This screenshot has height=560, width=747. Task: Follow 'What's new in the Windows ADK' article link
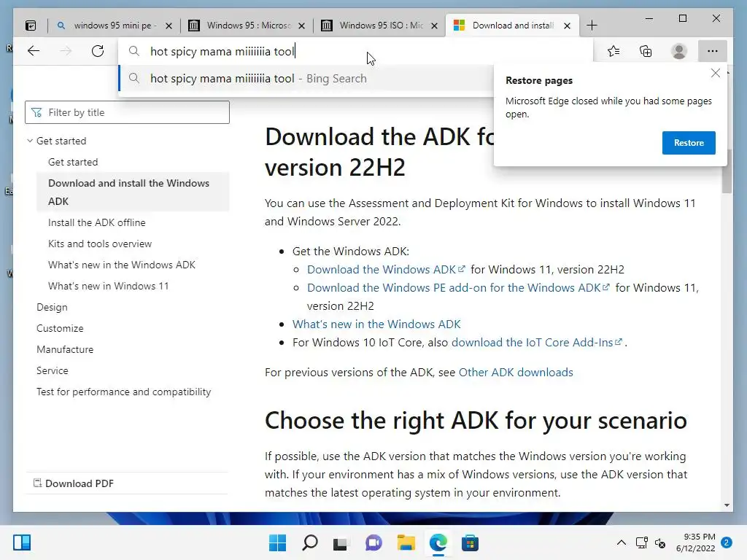[376, 324]
